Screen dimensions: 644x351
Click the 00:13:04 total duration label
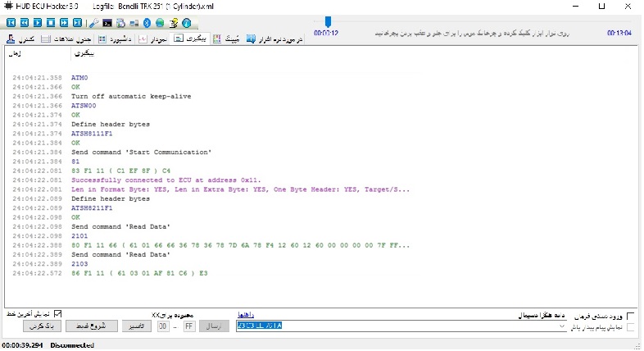[x=619, y=33]
